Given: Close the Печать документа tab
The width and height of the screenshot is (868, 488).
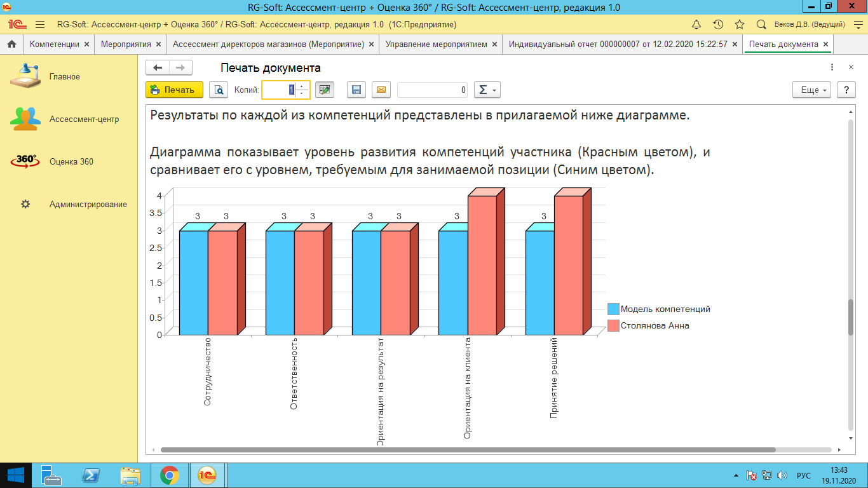Looking at the screenshot, I should [825, 44].
